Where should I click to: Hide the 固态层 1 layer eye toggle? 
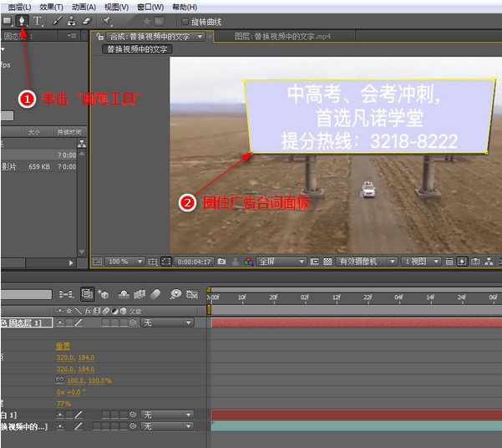coord(60,323)
